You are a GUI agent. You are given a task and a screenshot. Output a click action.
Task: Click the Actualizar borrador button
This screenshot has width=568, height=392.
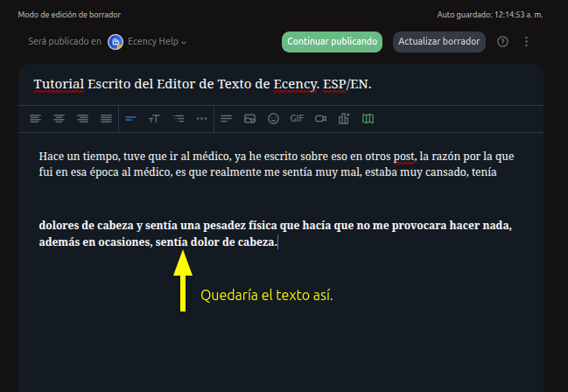coord(439,42)
